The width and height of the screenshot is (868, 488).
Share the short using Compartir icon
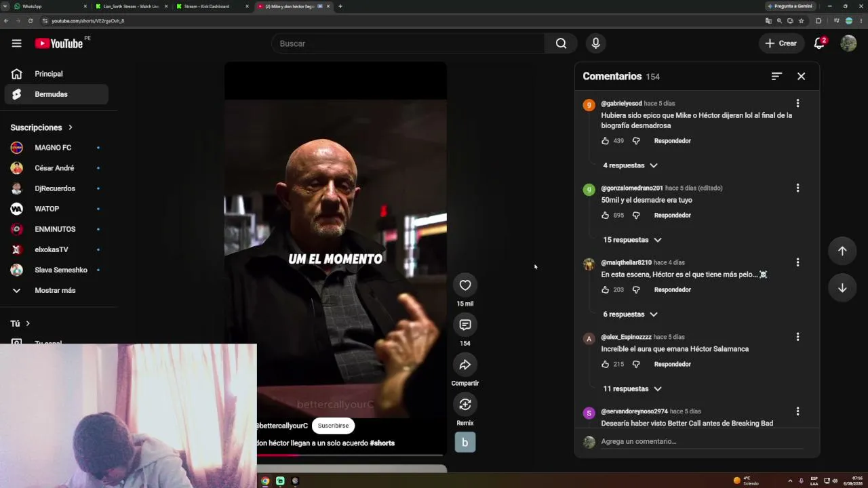pyautogui.click(x=465, y=365)
